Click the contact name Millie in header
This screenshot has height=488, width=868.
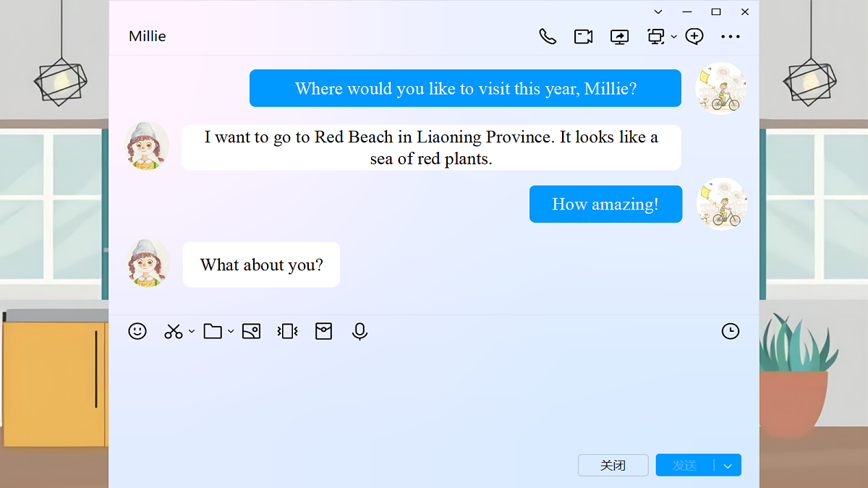click(x=148, y=36)
